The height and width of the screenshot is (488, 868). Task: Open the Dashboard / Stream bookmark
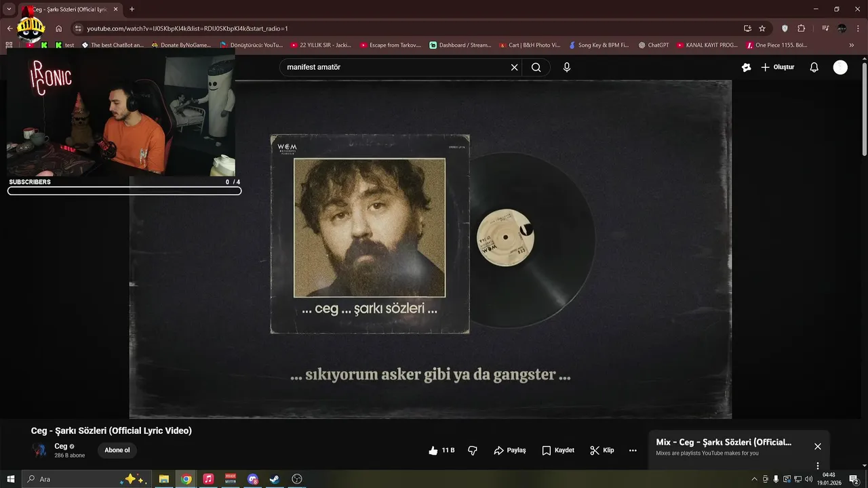460,45
